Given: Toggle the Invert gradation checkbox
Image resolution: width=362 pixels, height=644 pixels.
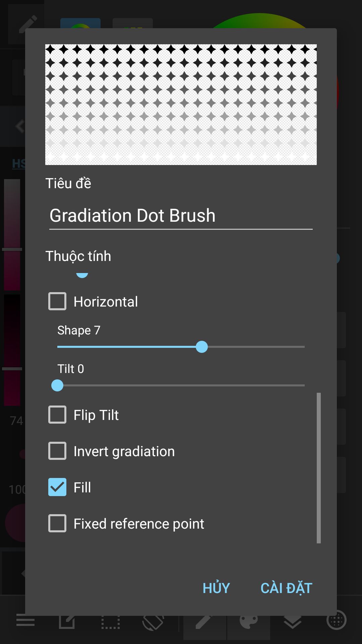Looking at the screenshot, I should click(57, 451).
